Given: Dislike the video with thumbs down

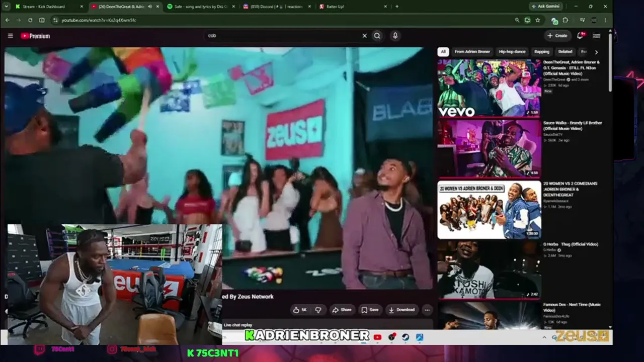Looking at the screenshot, I should click(318, 310).
